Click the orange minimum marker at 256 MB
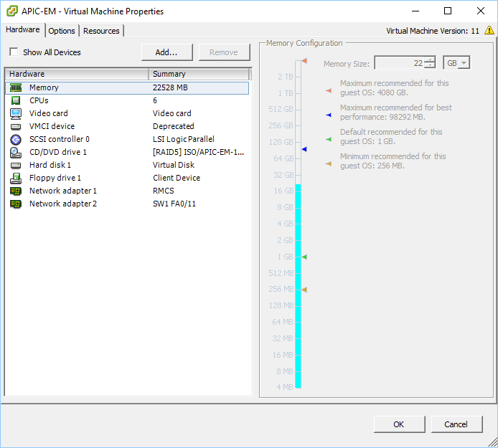This screenshot has height=448, width=498. [x=304, y=290]
